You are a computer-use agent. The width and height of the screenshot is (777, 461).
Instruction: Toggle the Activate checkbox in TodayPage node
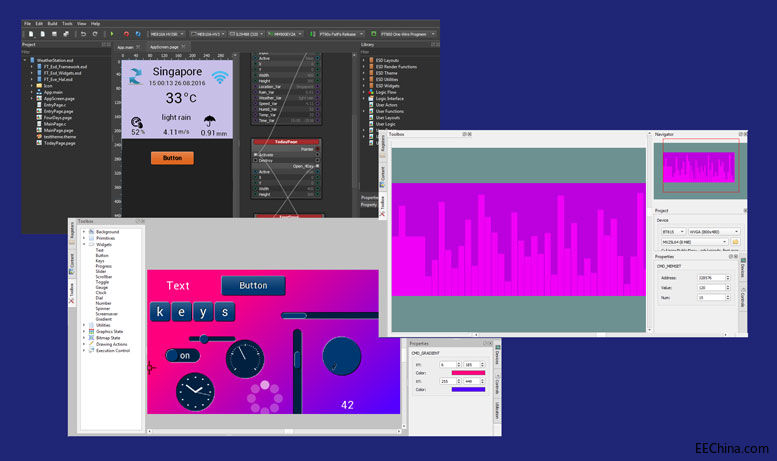tap(253, 155)
